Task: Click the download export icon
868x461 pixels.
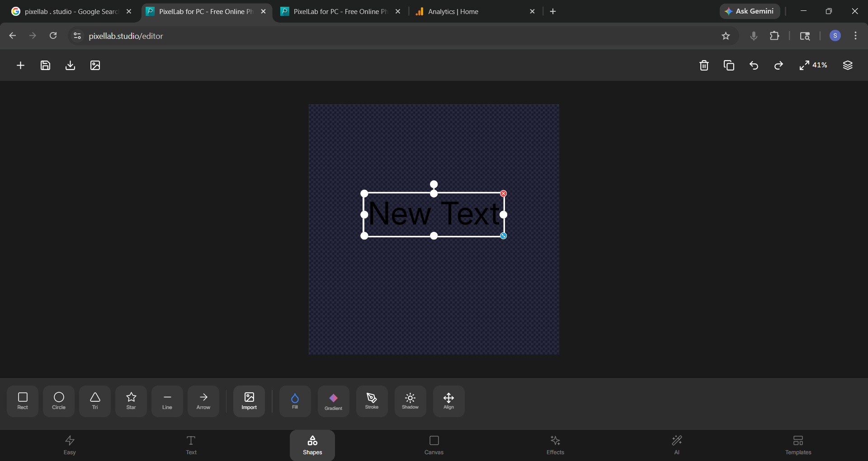Action: point(70,66)
